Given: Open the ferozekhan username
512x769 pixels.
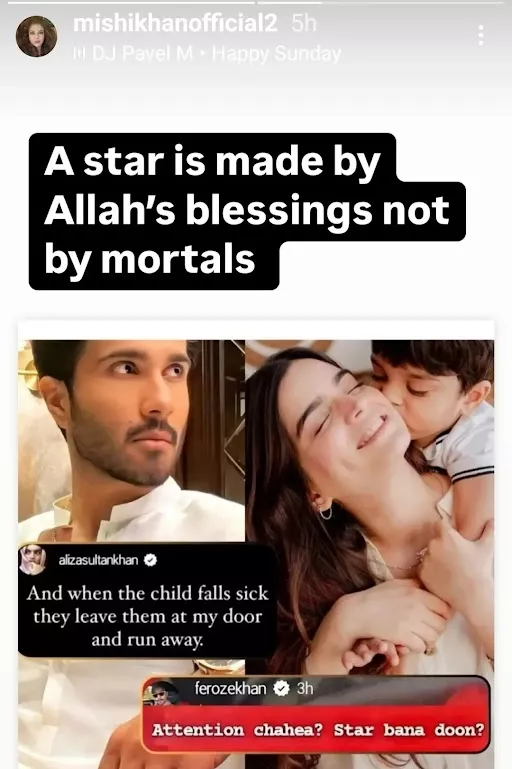Looking at the screenshot, I should coord(230,689).
